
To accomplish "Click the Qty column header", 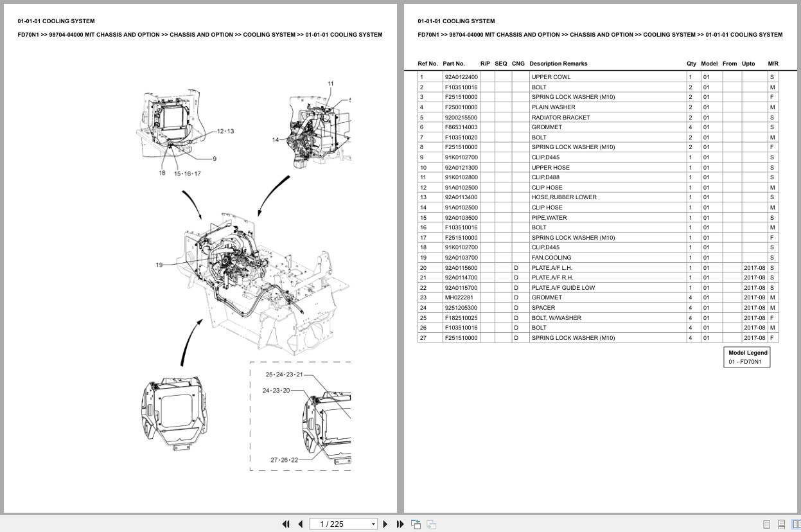I will [691, 64].
